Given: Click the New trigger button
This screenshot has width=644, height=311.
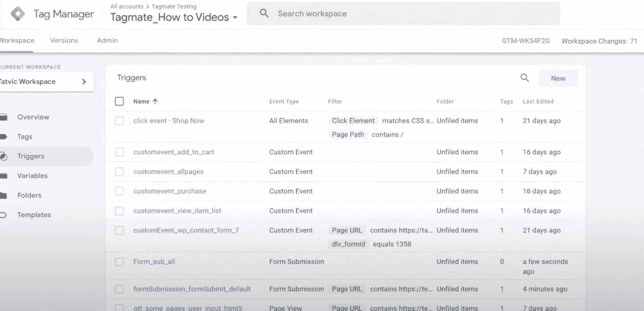Looking at the screenshot, I should click(558, 78).
